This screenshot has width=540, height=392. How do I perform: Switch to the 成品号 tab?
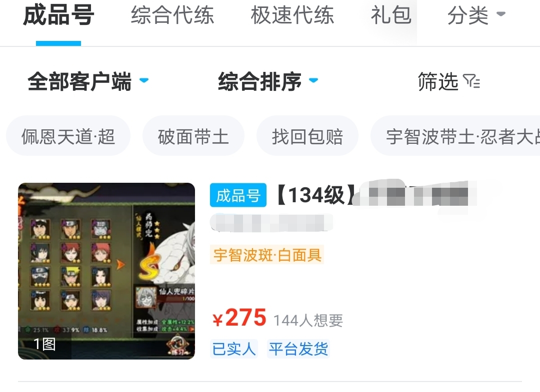click(x=58, y=15)
